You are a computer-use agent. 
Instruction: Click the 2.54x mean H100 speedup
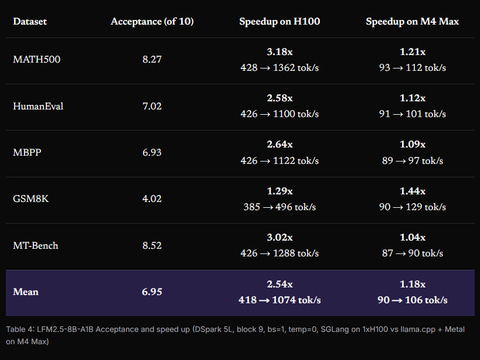click(x=280, y=284)
